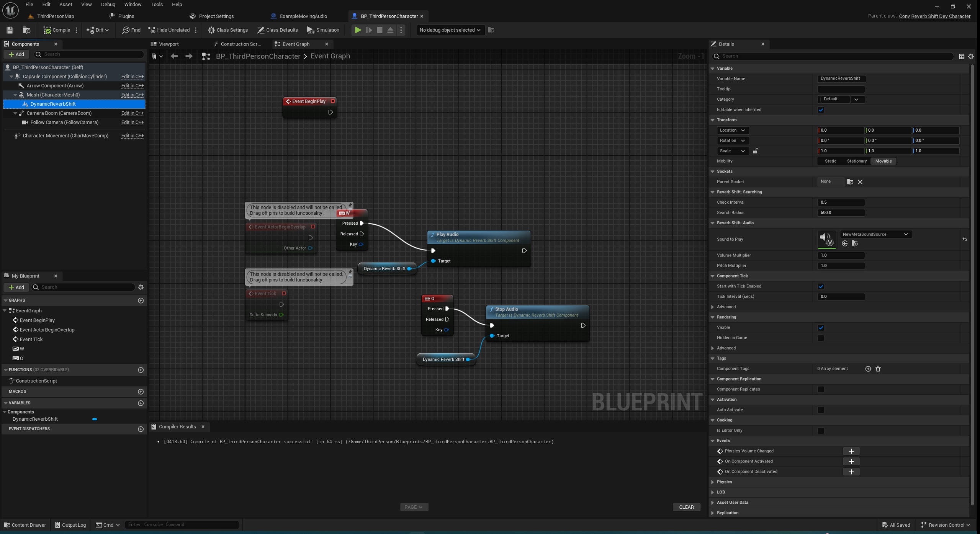Image resolution: width=980 pixels, height=534 pixels.
Task: Open Compile options three-dot menu
Action: point(76,30)
